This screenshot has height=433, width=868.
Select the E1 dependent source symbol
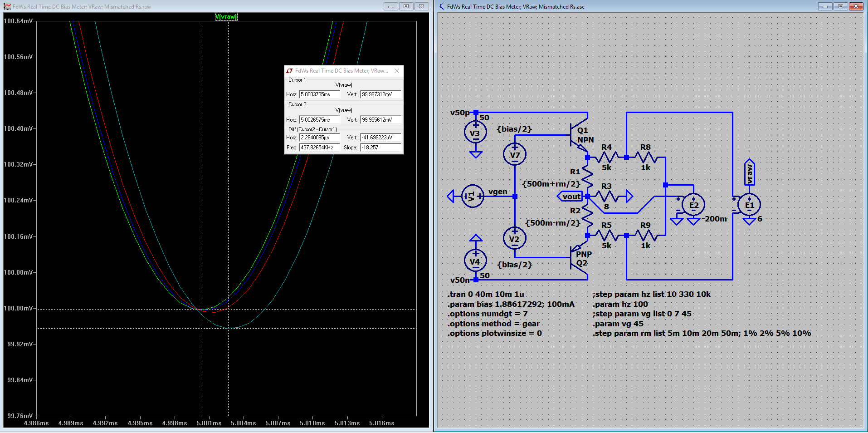pos(749,205)
